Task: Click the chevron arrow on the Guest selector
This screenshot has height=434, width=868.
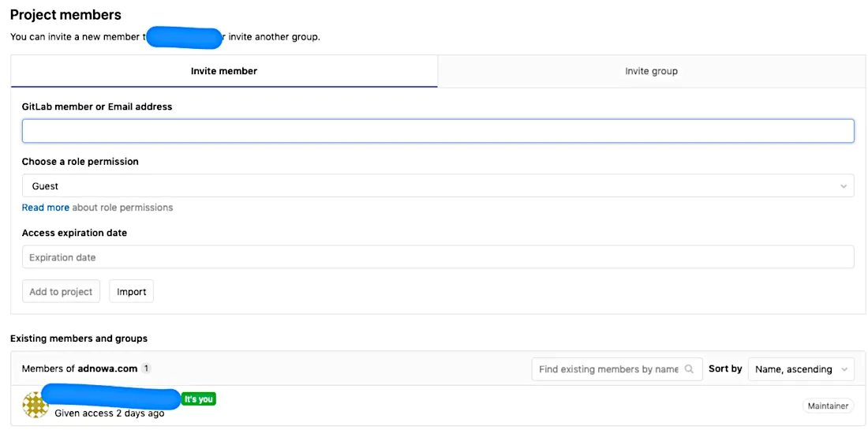Action: (844, 187)
